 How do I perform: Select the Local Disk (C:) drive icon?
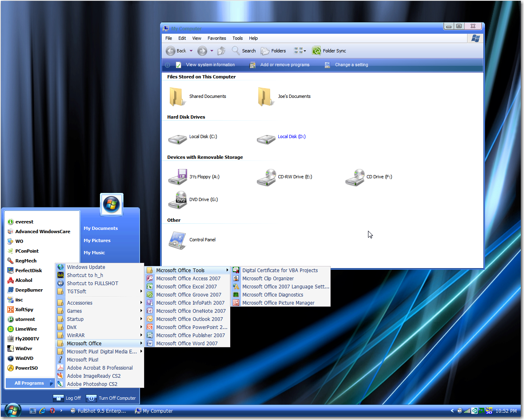tap(177, 139)
